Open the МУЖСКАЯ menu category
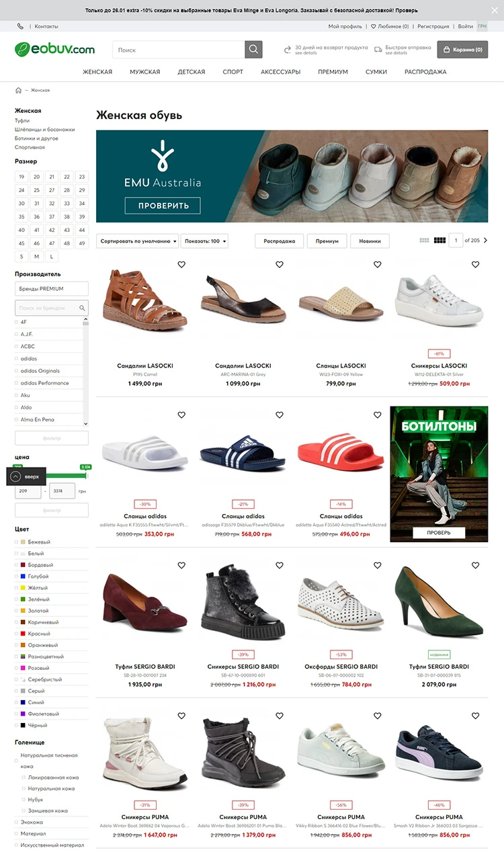This screenshot has height=852, width=504. [x=145, y=72]
